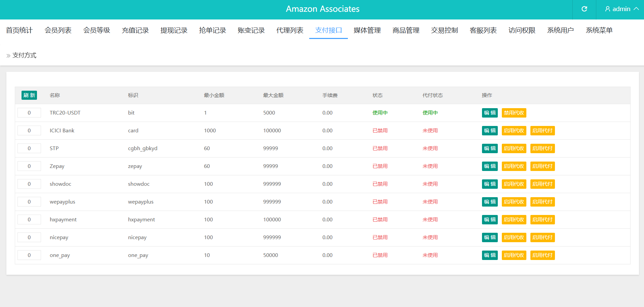Screen dimensions: 644x307
Task: Click the breadcrumb chevron before 支付方式
Action: coord(8,56)
